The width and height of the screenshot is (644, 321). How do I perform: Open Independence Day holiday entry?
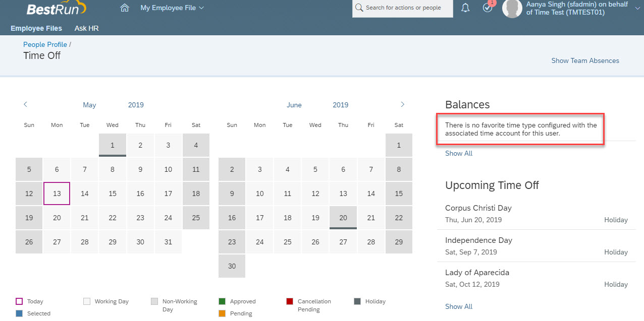pyautogui.click(x=536, y=246)
